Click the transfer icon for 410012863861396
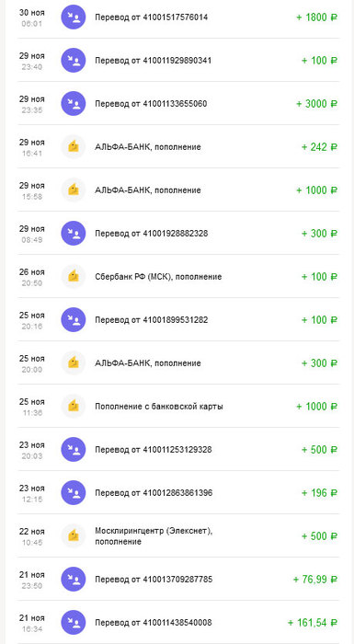354x644 pixels. [x=74, y=493]
